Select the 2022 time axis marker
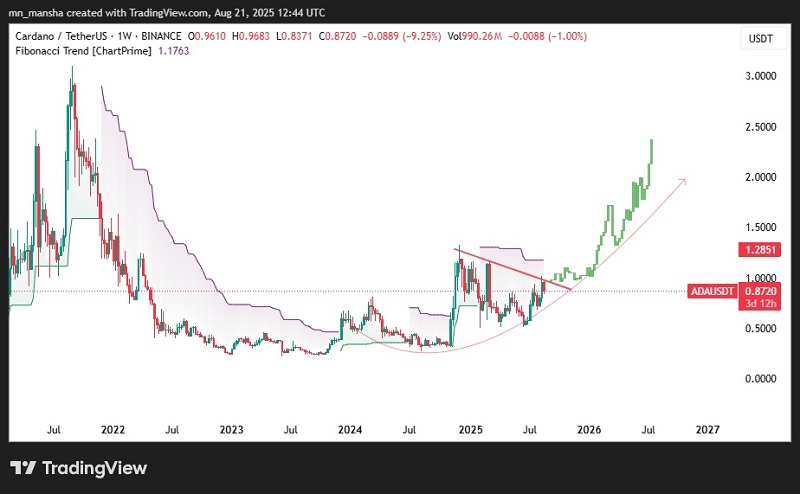The height and width of the screenshot is (494, 800). pyautogui.click(x=113, y=429)
